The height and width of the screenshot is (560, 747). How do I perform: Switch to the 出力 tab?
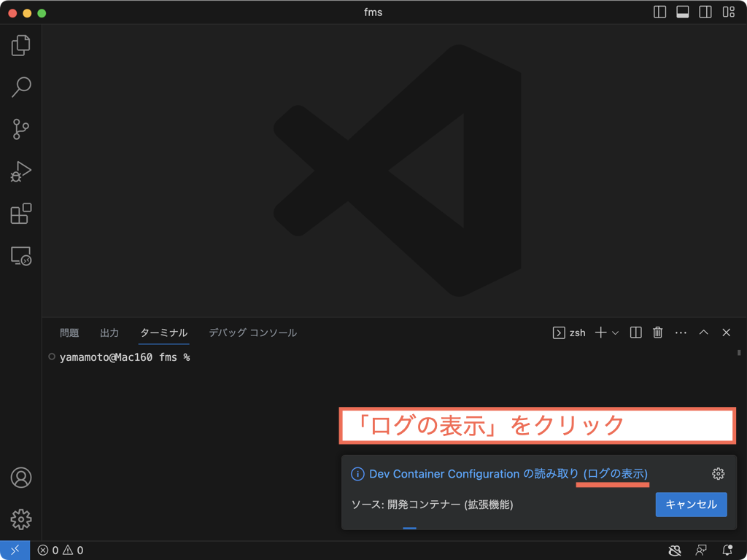pyautogui.click(x=109, y=332)
